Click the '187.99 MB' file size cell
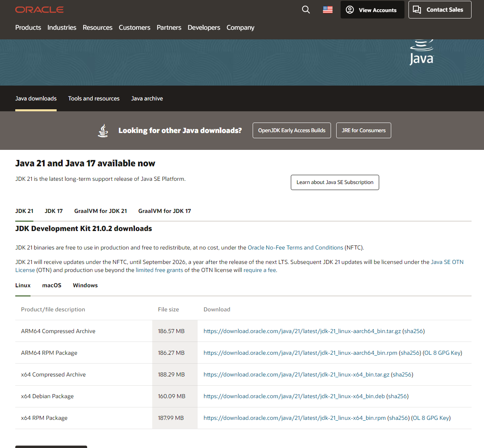 pyautogui.click(x=175, y=418)
